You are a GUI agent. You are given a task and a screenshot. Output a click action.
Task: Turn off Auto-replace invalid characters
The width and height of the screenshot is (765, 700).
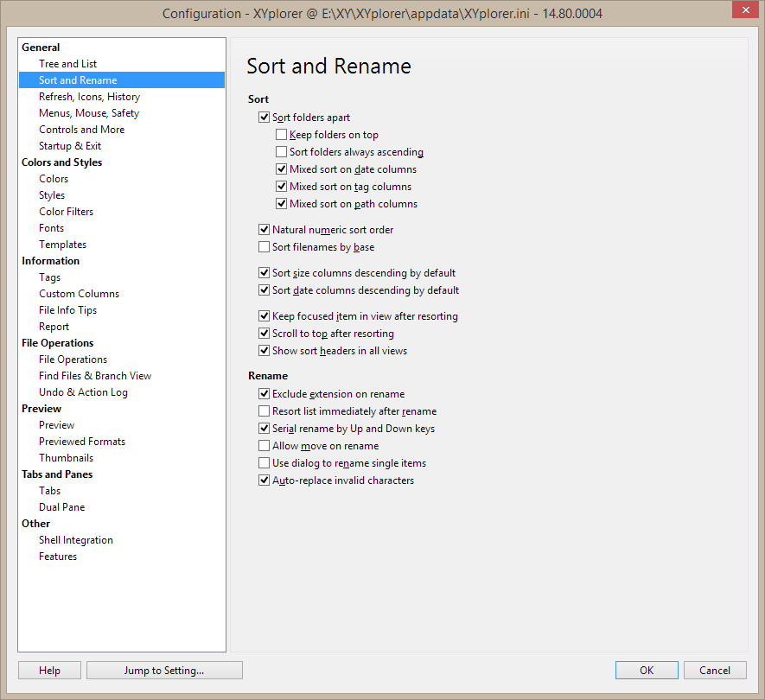265,480
